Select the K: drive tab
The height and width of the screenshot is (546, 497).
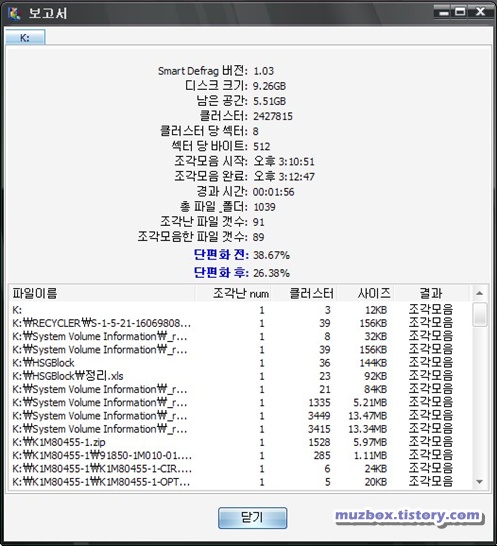point(25,37)
